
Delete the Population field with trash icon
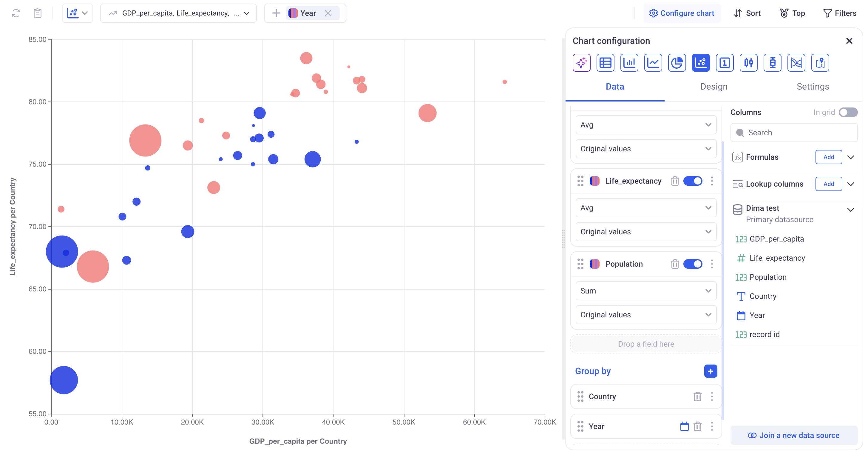tap(675, 264)
